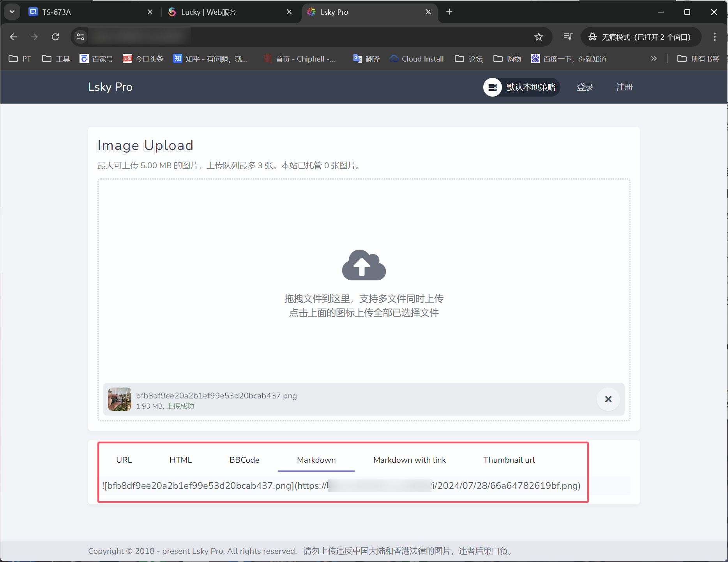
Task: Select the Markdown with link tab
Action: (x=410, y=460)
